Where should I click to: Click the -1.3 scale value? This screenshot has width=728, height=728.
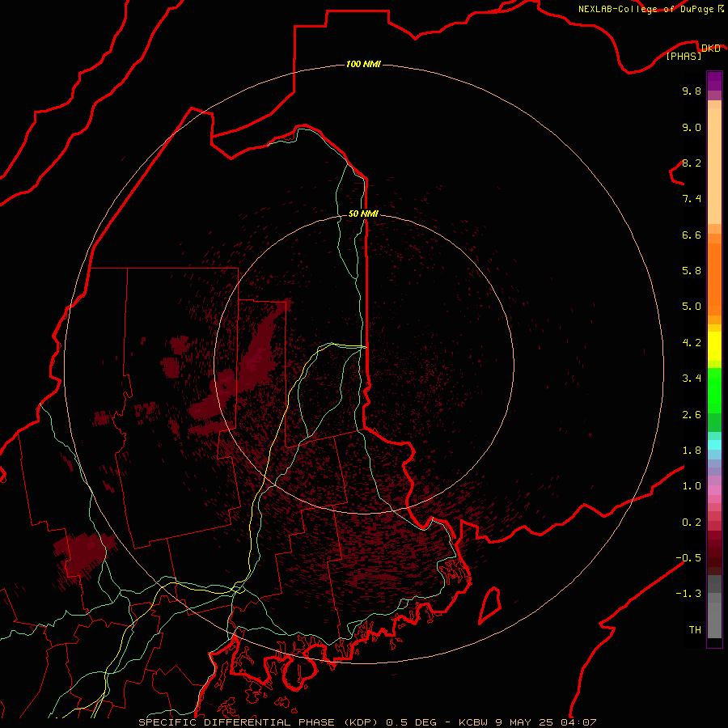(688, 594)
